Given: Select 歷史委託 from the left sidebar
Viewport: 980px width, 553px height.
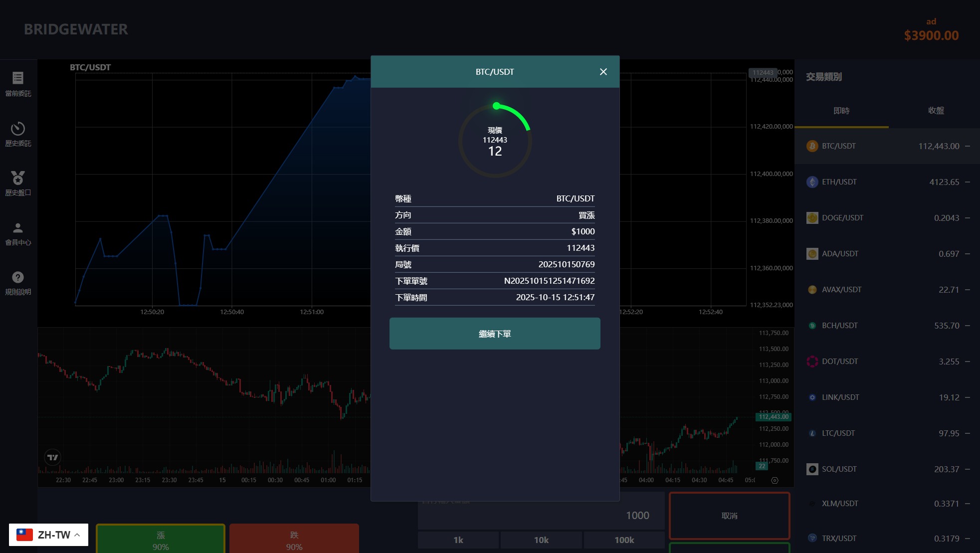Looking at the screenshot, I should tap(18, 134).
